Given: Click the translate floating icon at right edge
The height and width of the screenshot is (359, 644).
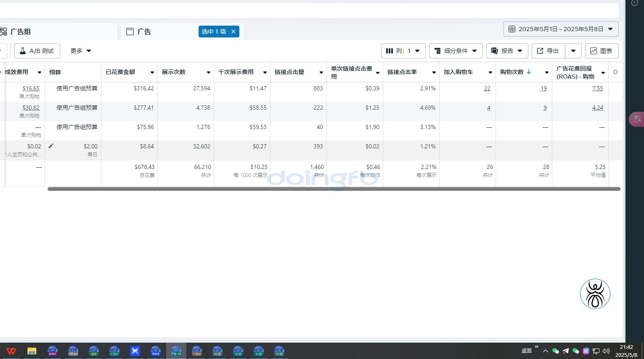Looking at the screenshot, I should tap(637, 119).
